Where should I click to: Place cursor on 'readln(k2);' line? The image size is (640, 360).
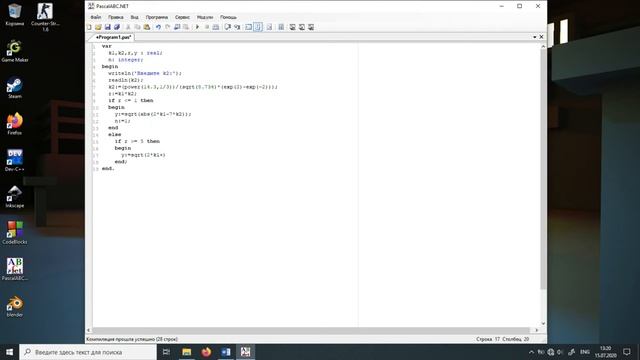point(126,80)
